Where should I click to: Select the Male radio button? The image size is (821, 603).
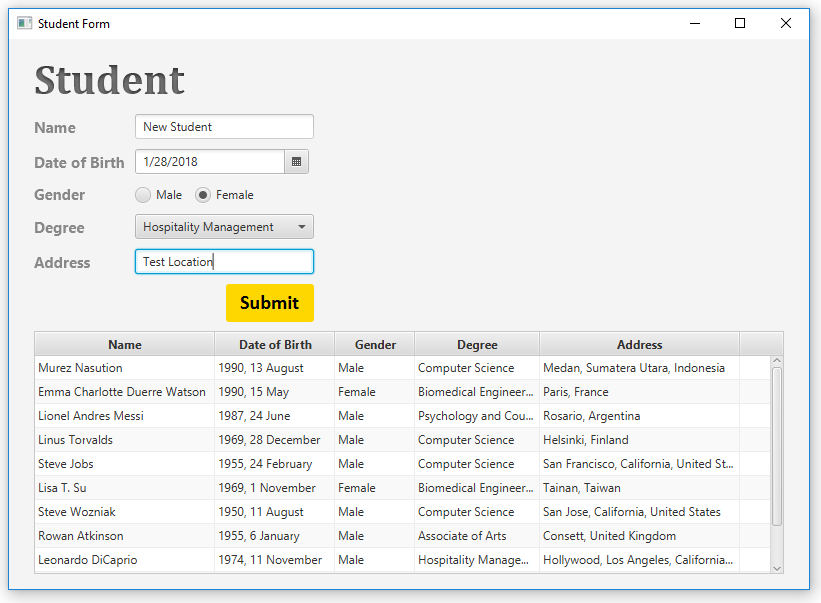coord(143,195)
